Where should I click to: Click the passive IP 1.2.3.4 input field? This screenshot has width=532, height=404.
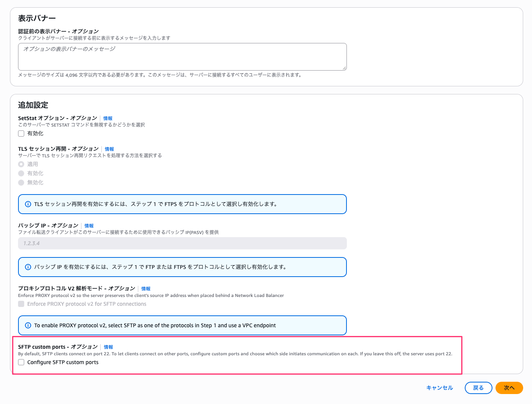point(182,243)
